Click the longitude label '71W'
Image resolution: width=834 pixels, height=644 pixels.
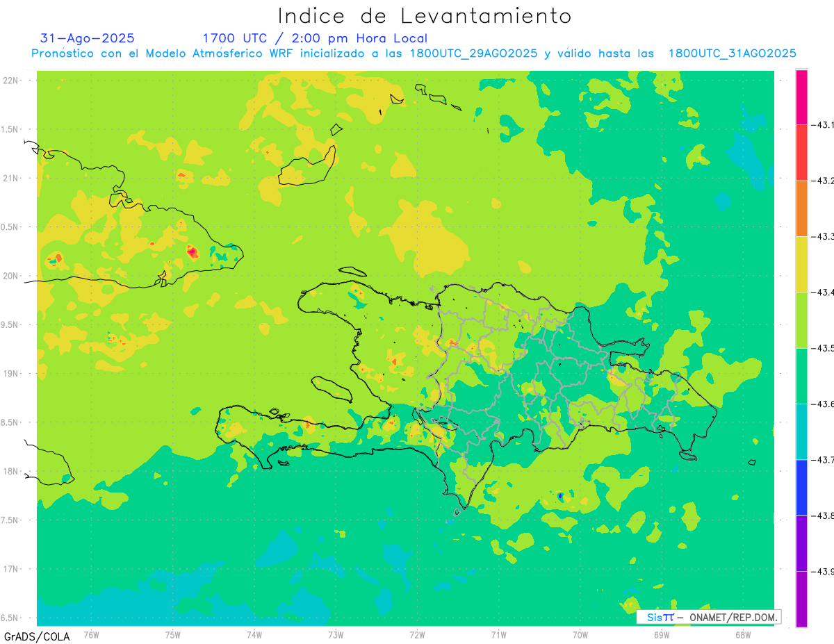(x=498, y=634)
